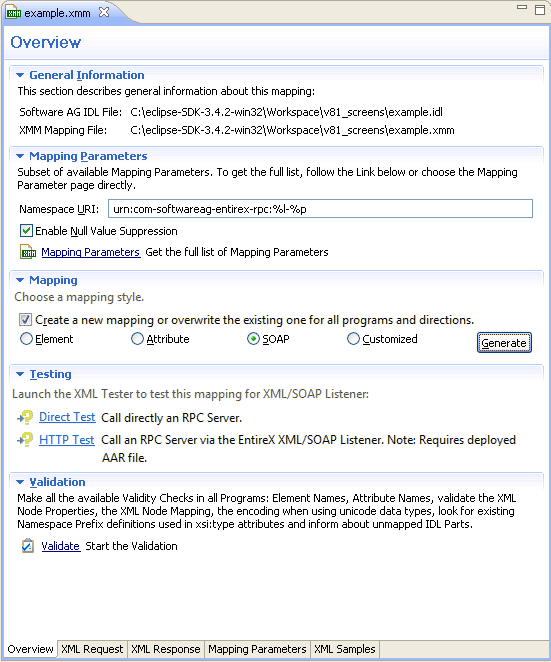Click the Software AG IDL File path
The height and width of the screenshot is (662, 551).
point(286,112)
